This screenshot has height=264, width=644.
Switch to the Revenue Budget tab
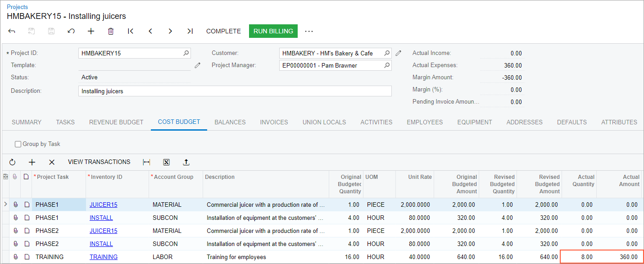116,122
